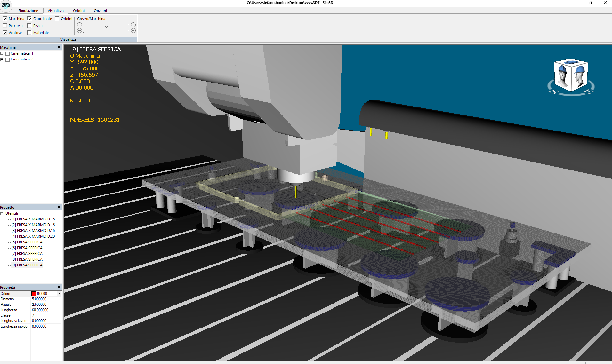The width and height of the screenshot is (612, 364).
Task: Enable the Percorso checkbox
Action: point(5,26)
